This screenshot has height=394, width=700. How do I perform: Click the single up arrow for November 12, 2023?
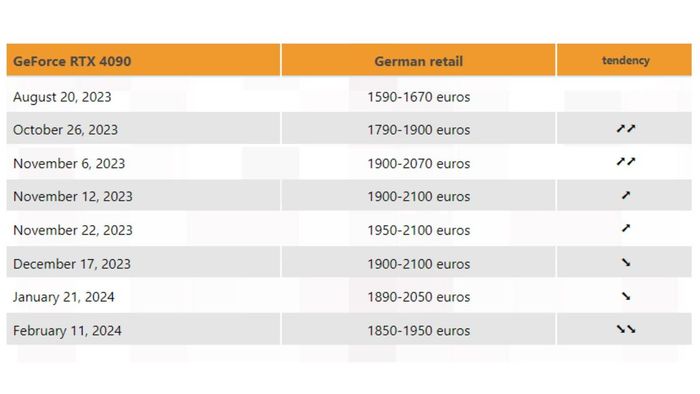[626, 195]
